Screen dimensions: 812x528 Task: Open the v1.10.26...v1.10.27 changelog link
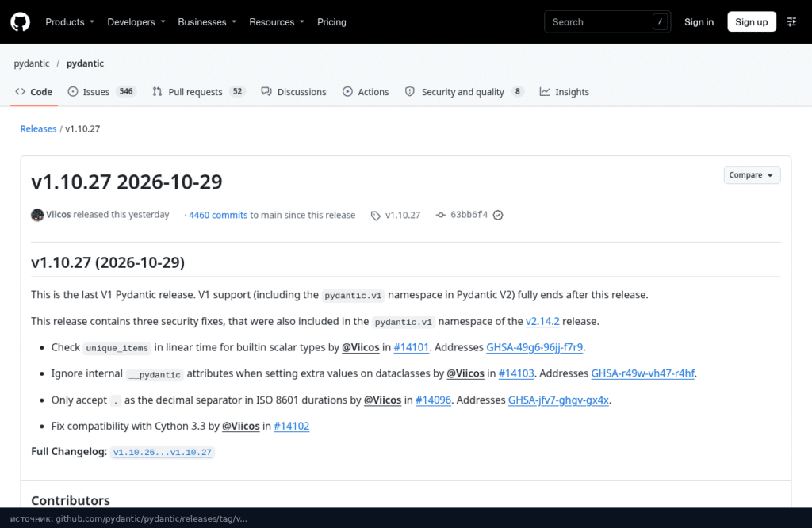point(163,452)
